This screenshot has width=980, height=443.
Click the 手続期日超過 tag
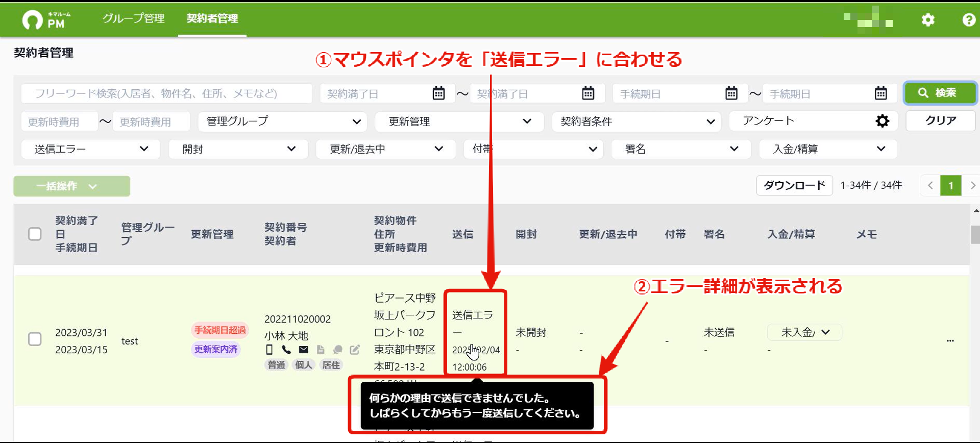[x=220, y=330]
